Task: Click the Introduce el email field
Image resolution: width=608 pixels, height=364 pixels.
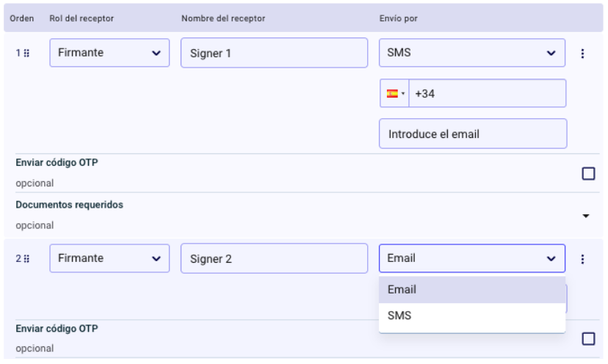Action: pos(473,134)
